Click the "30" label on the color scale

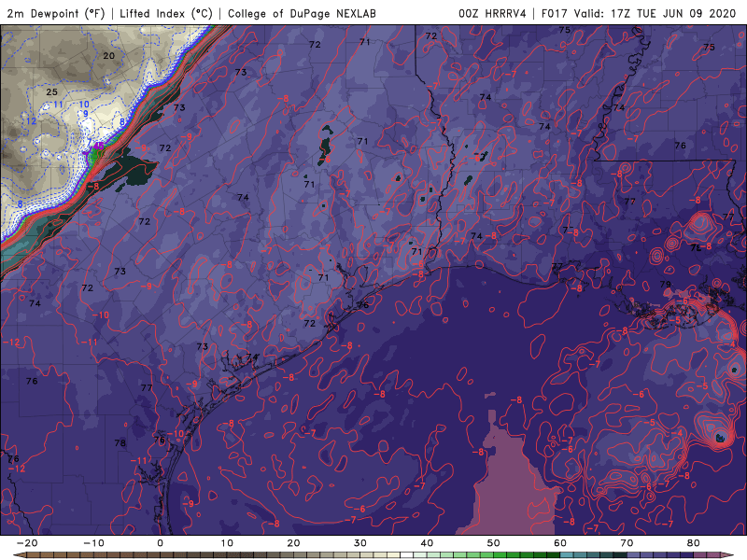point(360,543)
